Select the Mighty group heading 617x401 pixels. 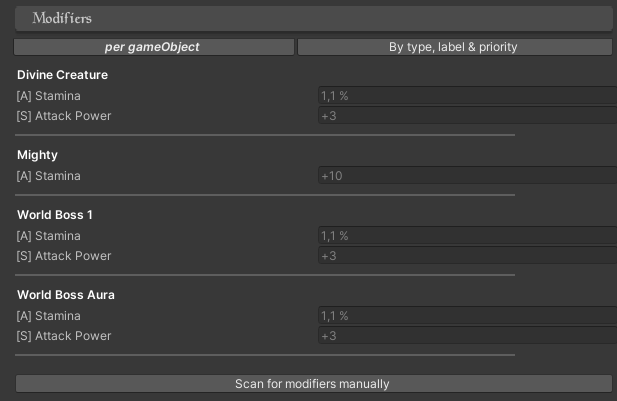pos(37,155)
